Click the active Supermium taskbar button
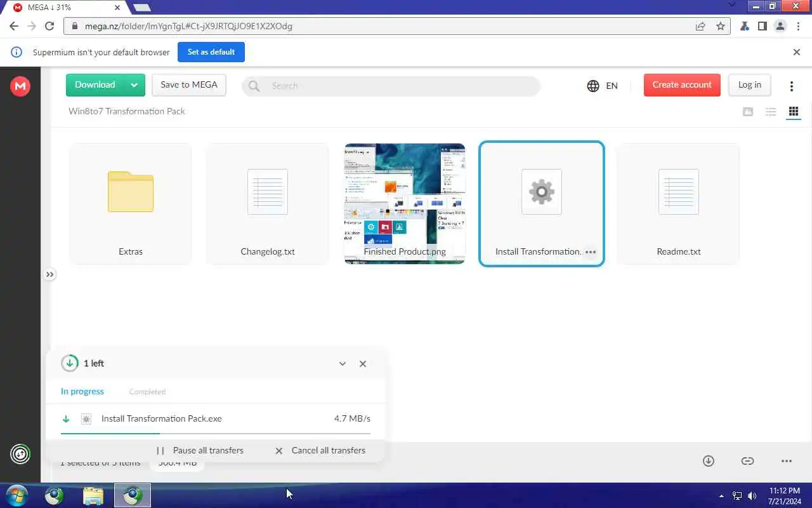The height and width of the screenshot is (508, 812). (x=133, y=495)
